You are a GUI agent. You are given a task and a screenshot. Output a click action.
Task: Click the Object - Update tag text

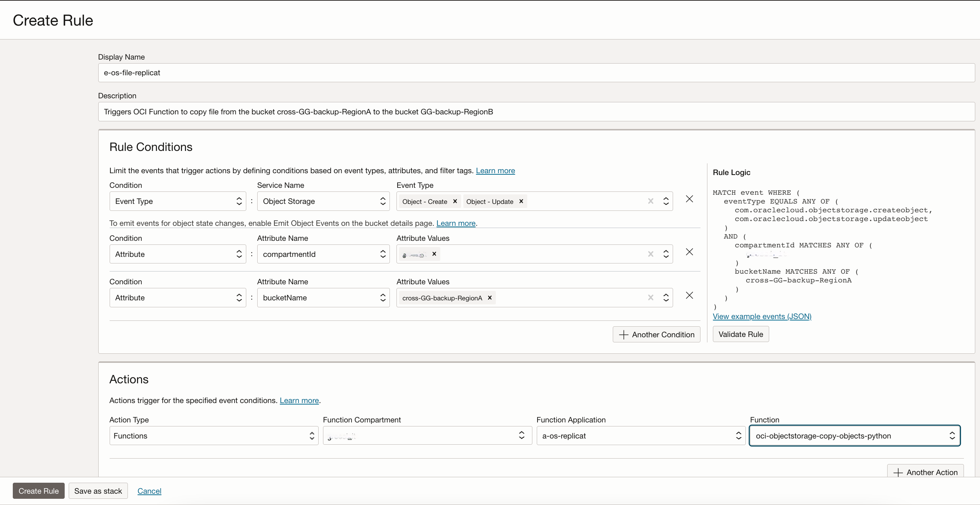(489, 202)
